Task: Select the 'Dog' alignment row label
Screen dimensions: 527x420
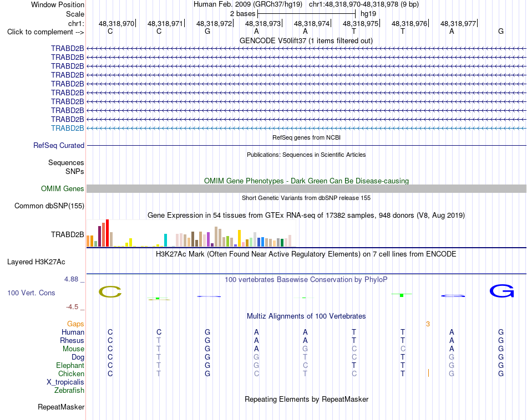Action: point(78,357)
